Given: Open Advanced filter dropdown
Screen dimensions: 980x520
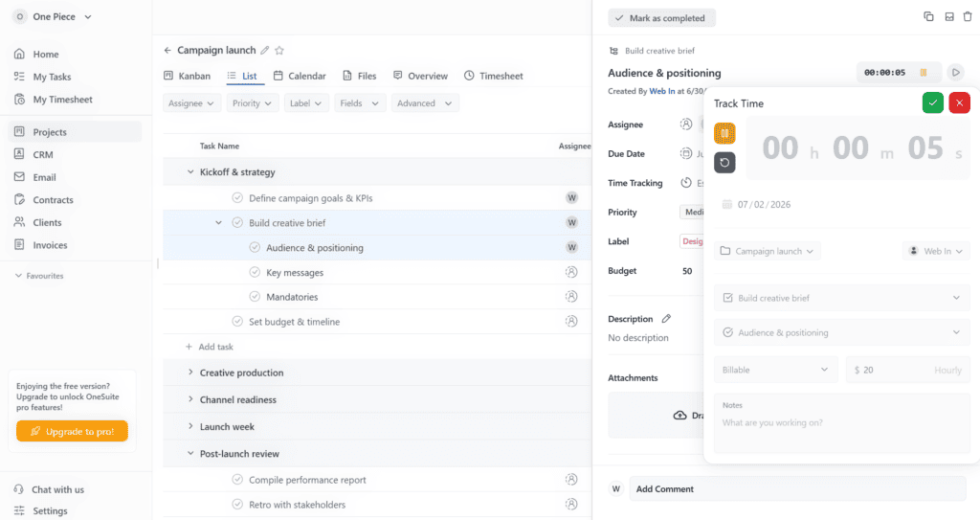Looking at the screenshot, I should pyautogui.click(x=424, y=103).
